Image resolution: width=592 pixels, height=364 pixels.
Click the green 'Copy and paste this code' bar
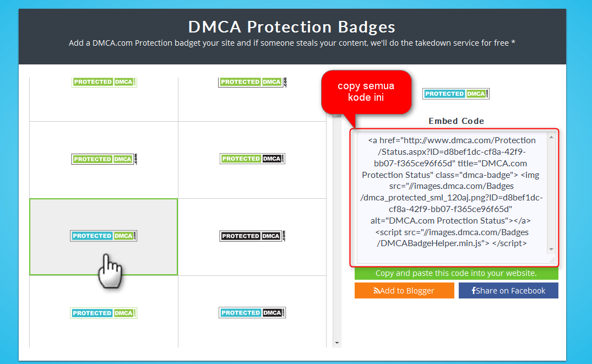click(x=456, y=273)
